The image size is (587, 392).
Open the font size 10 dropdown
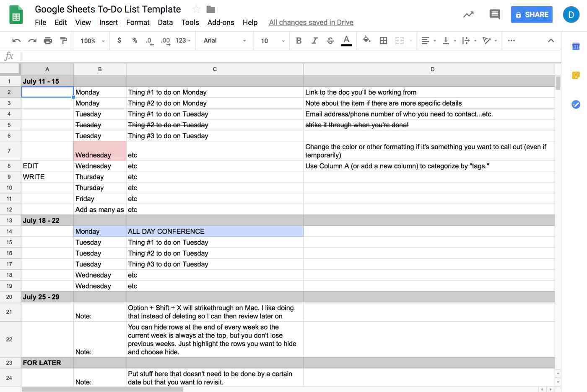pyautogui.click(x=273, y=41)
